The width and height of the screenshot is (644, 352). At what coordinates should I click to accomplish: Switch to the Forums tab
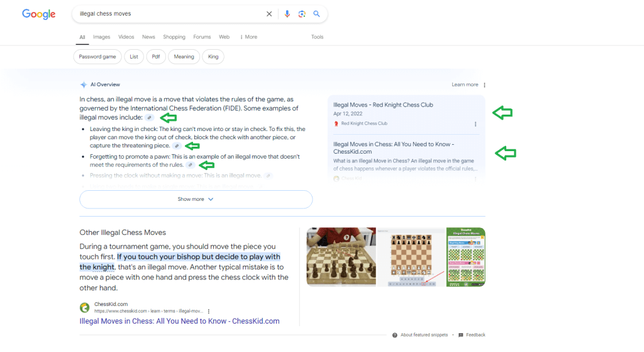click(x=202, y=37)
